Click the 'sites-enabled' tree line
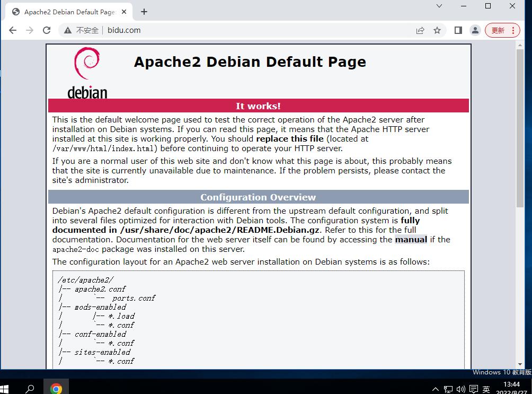Viewport: 532px width, 394px height. click(102, 352)
